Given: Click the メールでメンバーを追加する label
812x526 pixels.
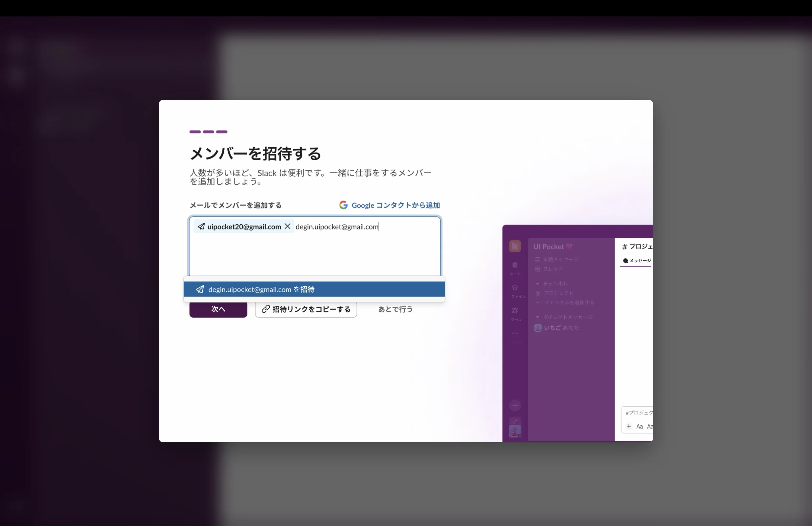Looking at the screenshot, I should [236, 205].
